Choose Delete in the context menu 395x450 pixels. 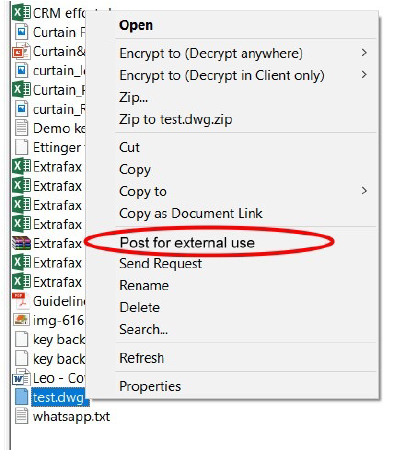tap(140, 307)
